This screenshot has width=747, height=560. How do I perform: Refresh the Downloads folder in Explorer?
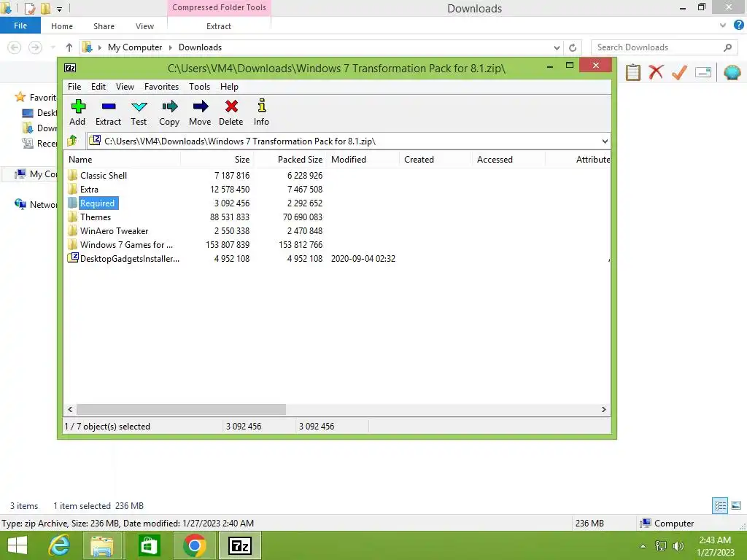573,47
